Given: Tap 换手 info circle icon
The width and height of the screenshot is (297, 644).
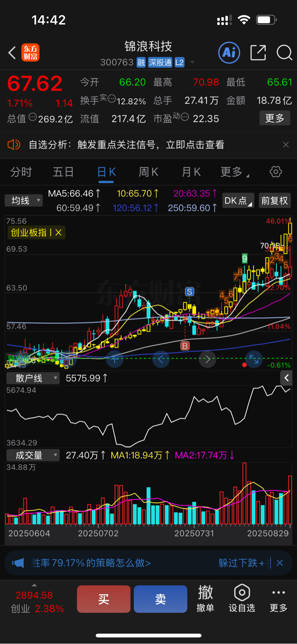Looking at the screenshot, I should pyautogui.click(x=111, y=98).
